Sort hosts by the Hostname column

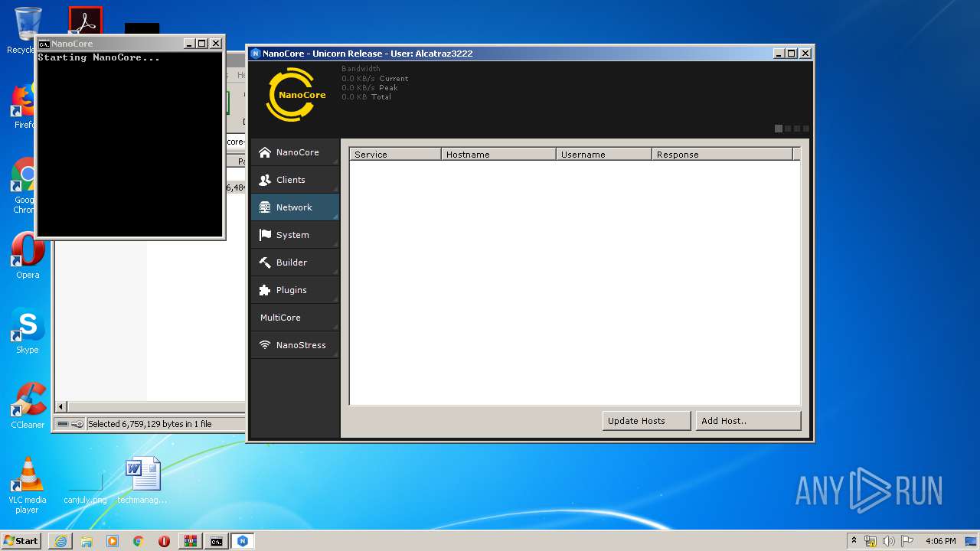499,155
